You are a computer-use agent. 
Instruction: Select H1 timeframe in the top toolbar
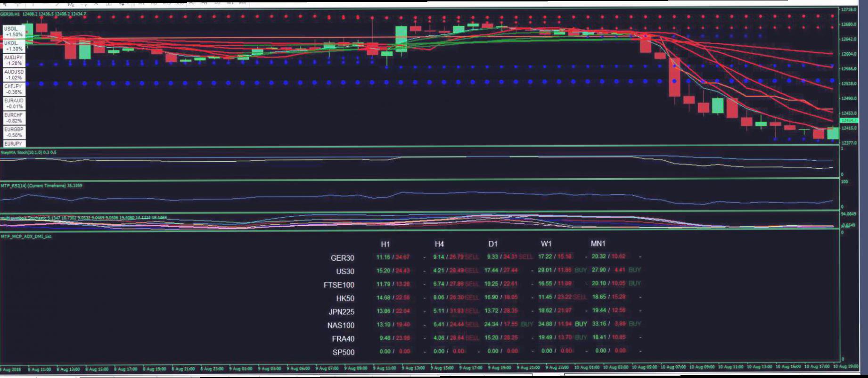[x=192, y=3]
